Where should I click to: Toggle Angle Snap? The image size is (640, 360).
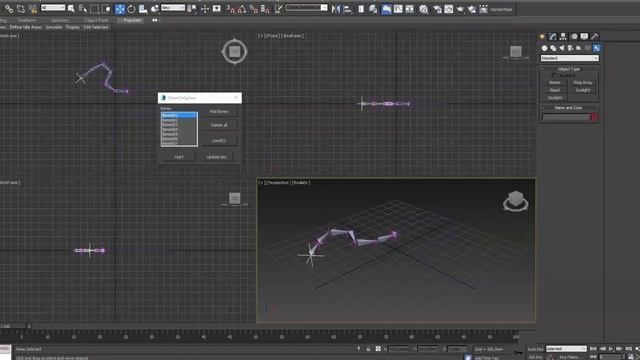[242, 9]
